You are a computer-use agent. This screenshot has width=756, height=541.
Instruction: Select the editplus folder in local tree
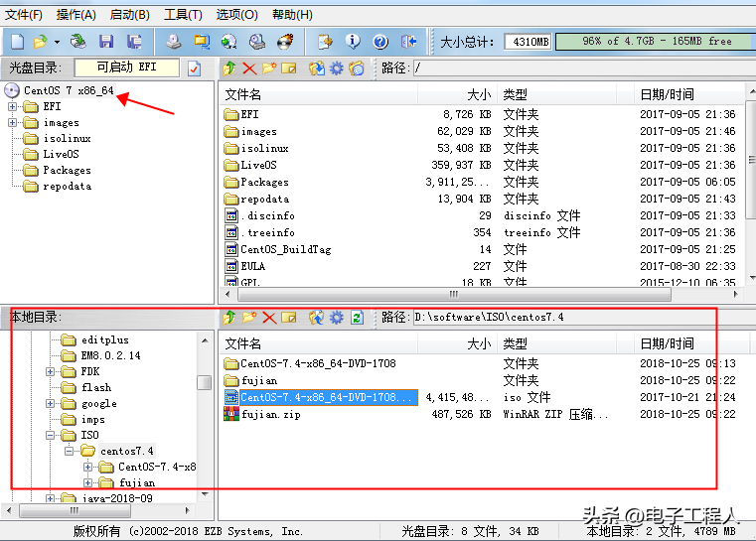click(105, 339)
